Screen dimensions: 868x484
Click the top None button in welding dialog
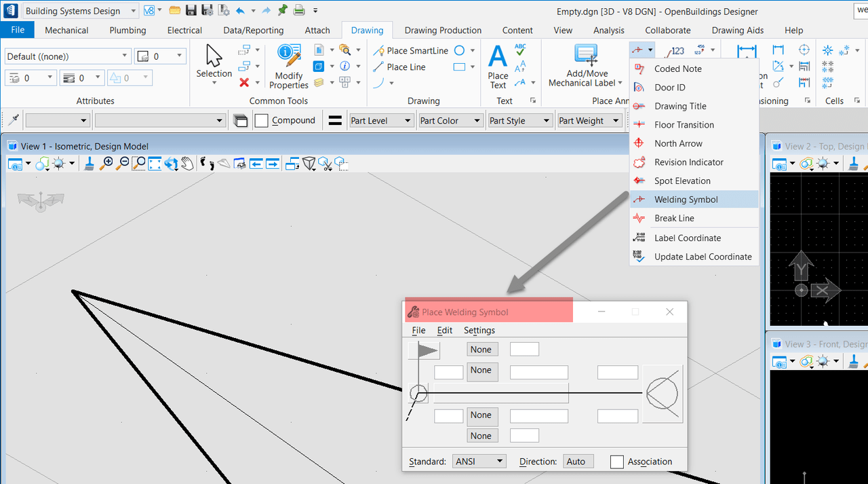[x=482, y=349]
